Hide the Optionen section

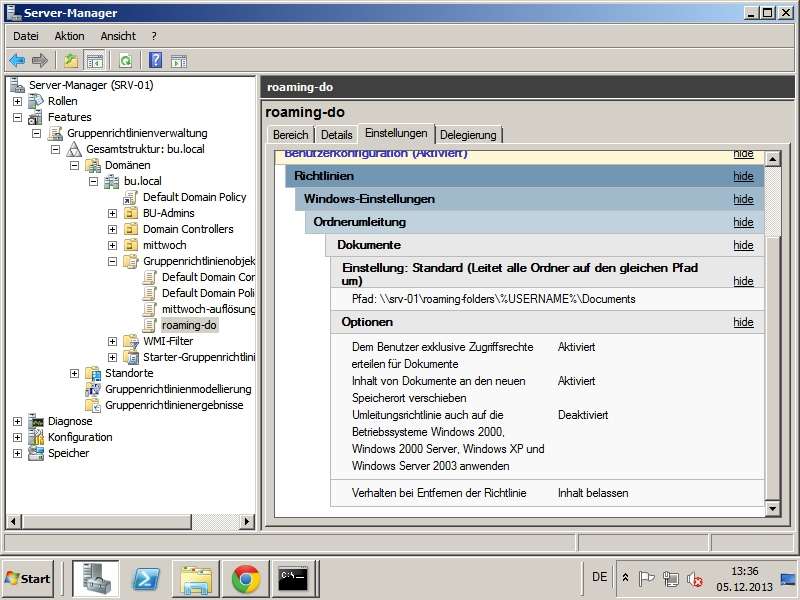tap(743, 322)
